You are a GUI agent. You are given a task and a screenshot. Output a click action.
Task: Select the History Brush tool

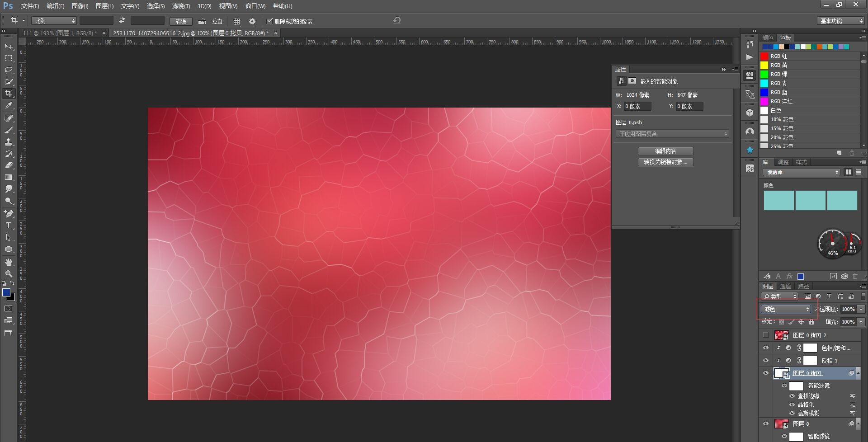point(9,154)
